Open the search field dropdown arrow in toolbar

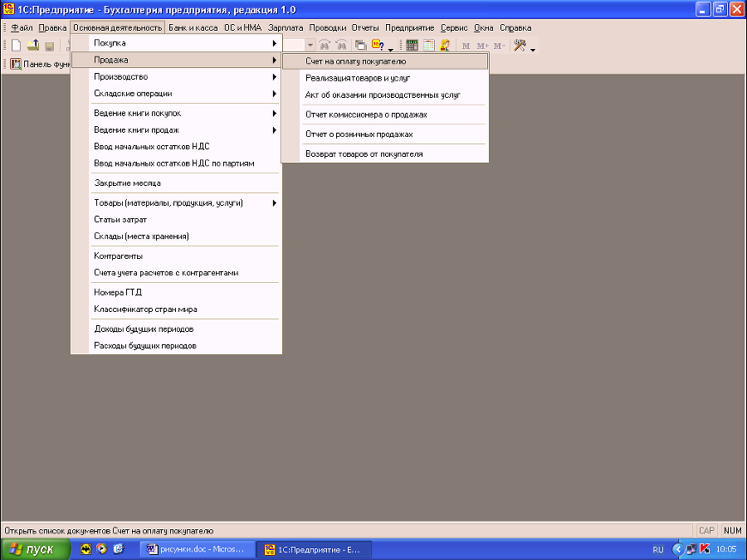pyautogui.click(x=310, y=46)
